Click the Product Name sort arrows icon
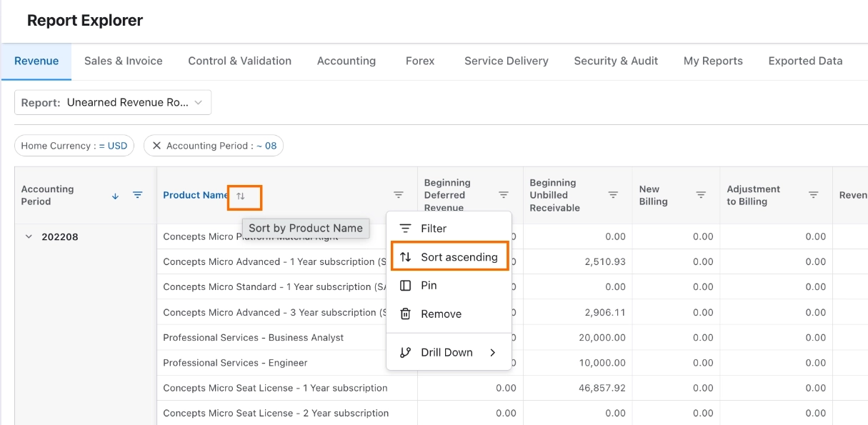The width and height of the screenshot is (868, 425). [241, 196]
